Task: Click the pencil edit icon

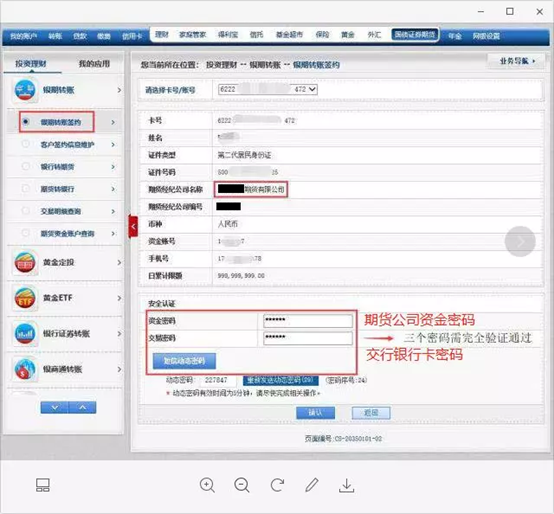Action: (312, 485)
